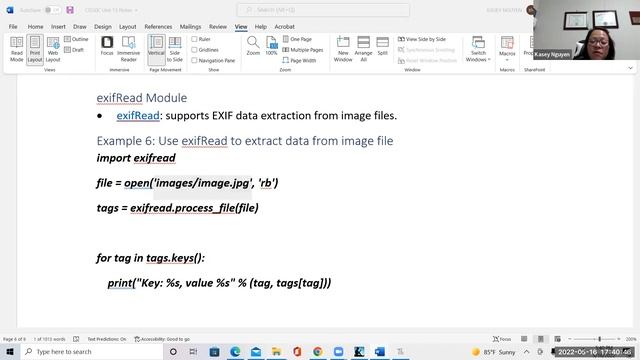Open Microsoft Edge from taskbar

[235, 351]
